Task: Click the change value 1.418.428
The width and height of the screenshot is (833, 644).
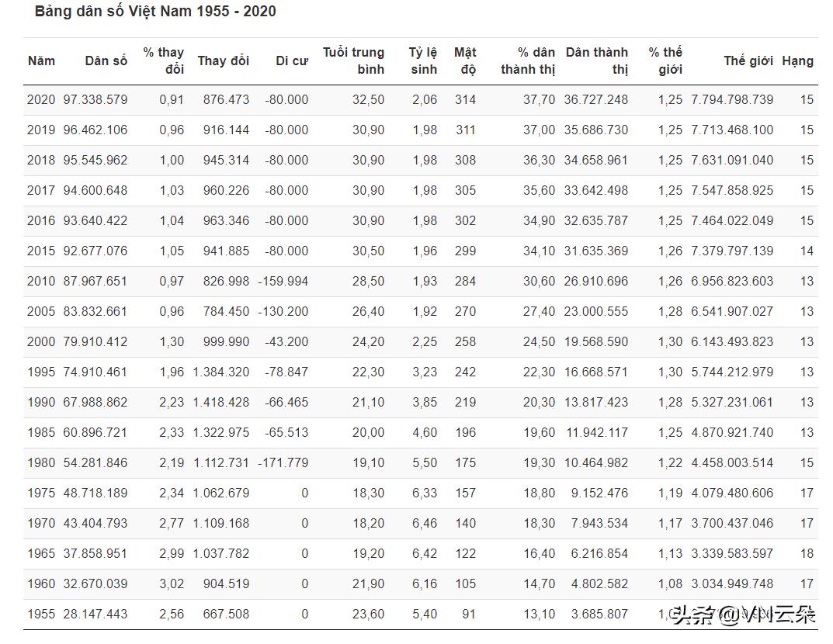Action: coord(221,403)
